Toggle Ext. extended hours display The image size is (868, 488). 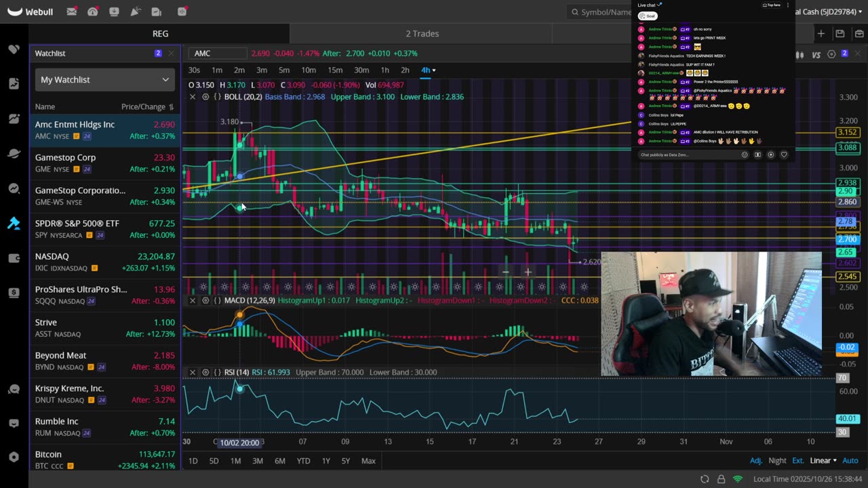coord(798,461)
